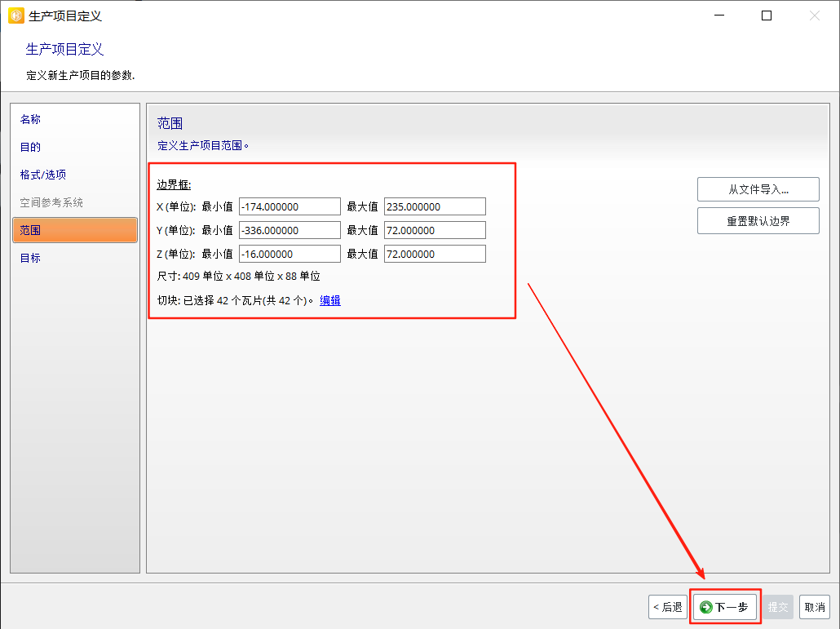Select the Y 最大值 input field
This screenshot has width=840, height=629.
[435, 231]
